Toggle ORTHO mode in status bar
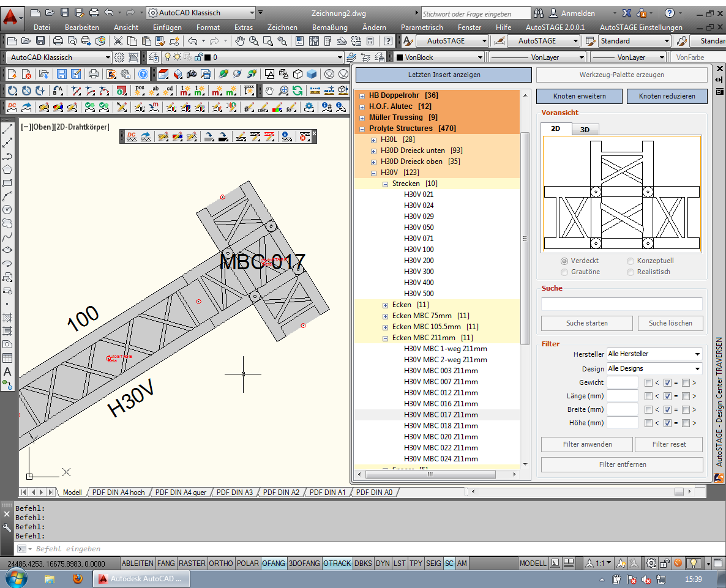The height and width of the screenshot is (588, 726). point(220,563)
